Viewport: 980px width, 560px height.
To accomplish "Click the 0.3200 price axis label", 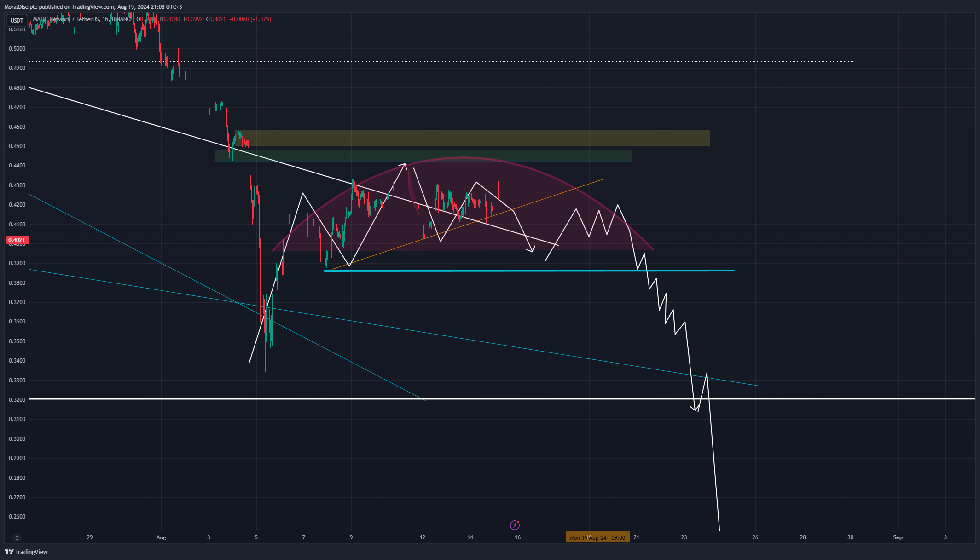I will (x=17, y=400).
